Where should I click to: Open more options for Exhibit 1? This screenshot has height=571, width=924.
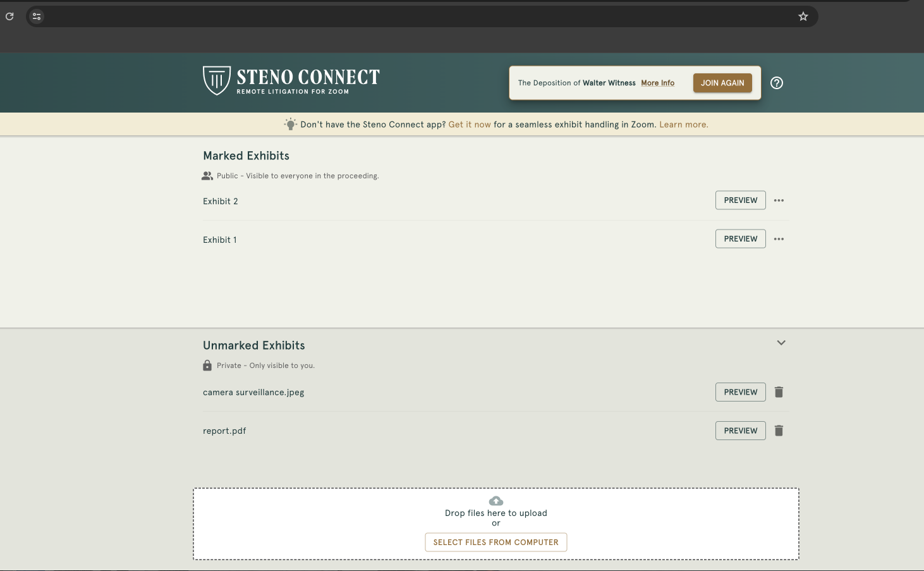[779, 239]
